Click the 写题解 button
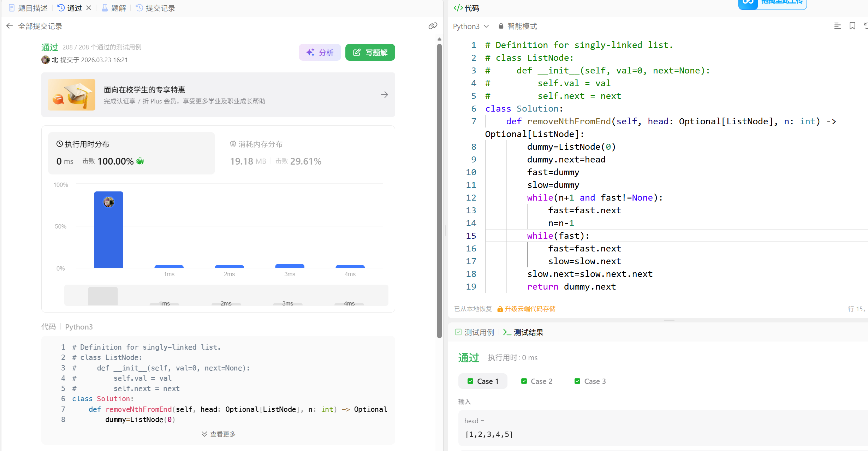The image size is (868, 451). (x=370, y=53)
